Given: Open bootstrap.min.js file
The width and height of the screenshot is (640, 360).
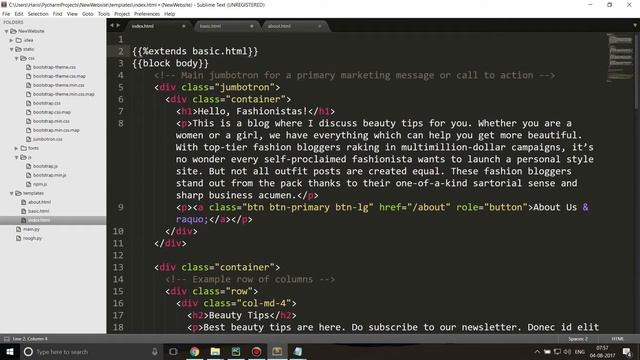Looking at the screenshot, I should tap(49, 175).
